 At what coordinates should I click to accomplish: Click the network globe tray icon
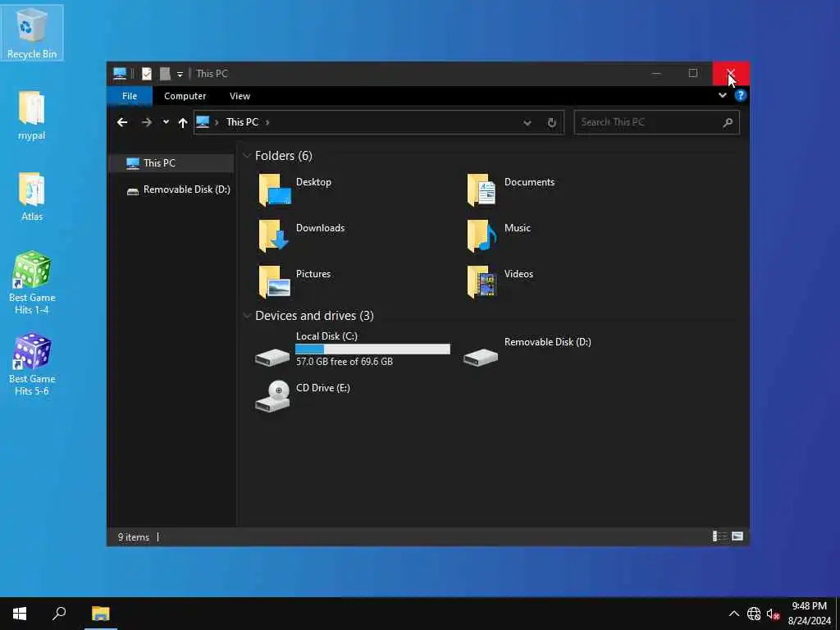tap(754, 614)
